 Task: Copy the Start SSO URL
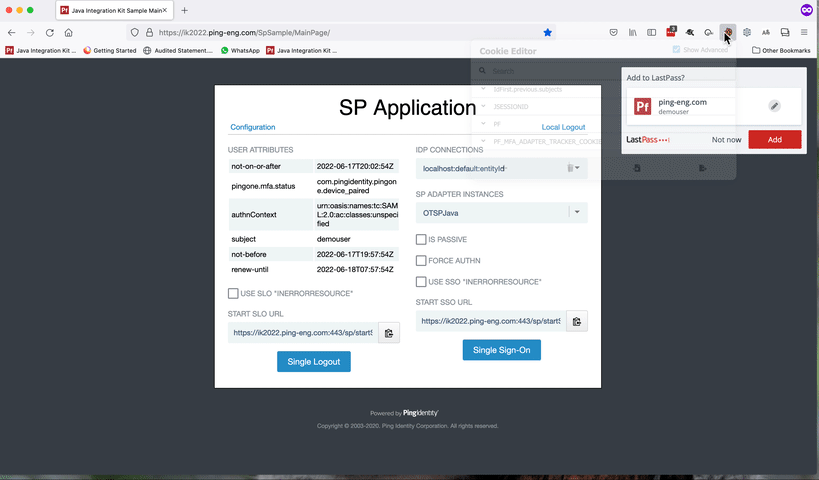577,321
